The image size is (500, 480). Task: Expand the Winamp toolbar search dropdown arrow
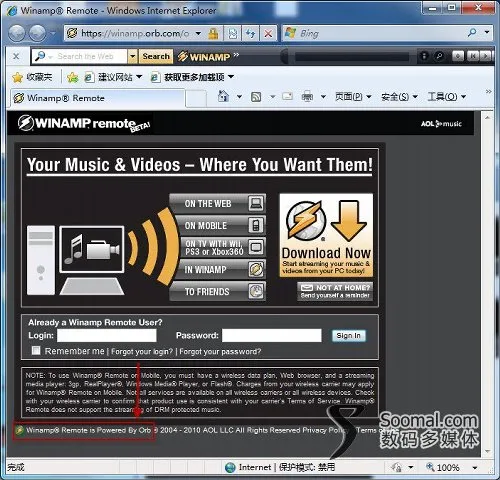click(x=132, y=56)
